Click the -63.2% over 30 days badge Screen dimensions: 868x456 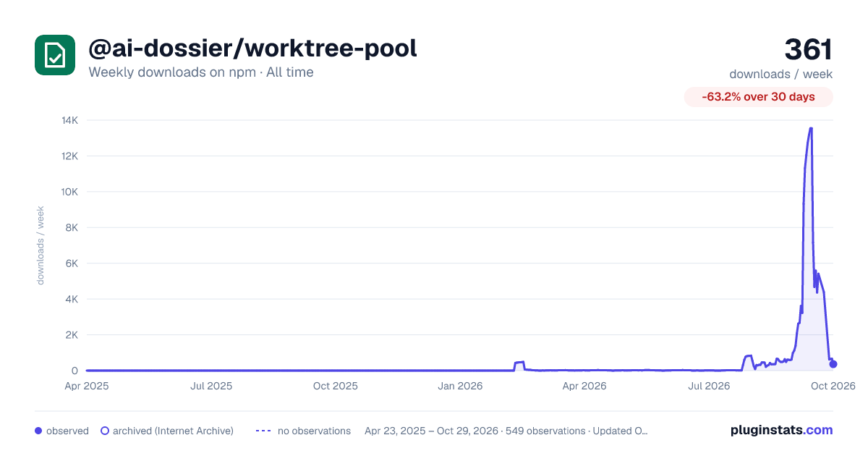click(x=758, y=97)
